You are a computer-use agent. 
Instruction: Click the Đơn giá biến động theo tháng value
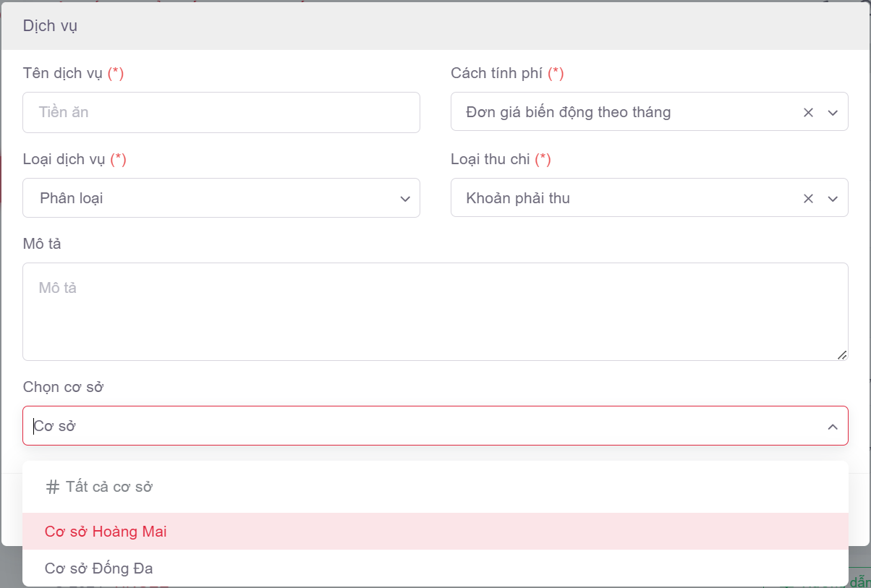pyautogui.click(x=569, y=112)
